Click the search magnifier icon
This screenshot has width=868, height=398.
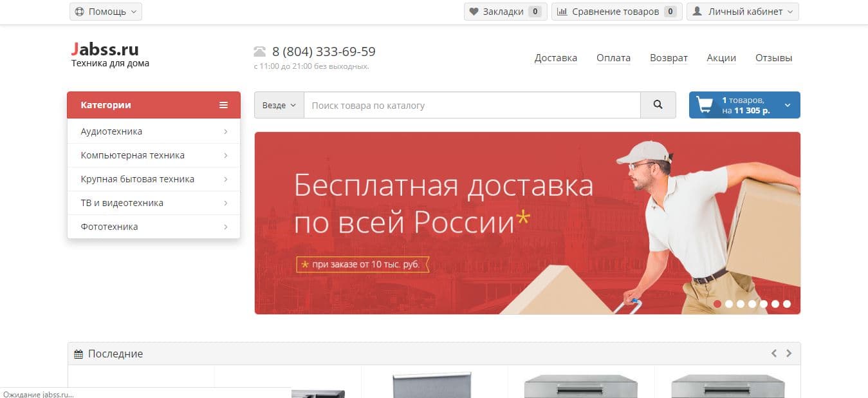(x=658, y=104)
